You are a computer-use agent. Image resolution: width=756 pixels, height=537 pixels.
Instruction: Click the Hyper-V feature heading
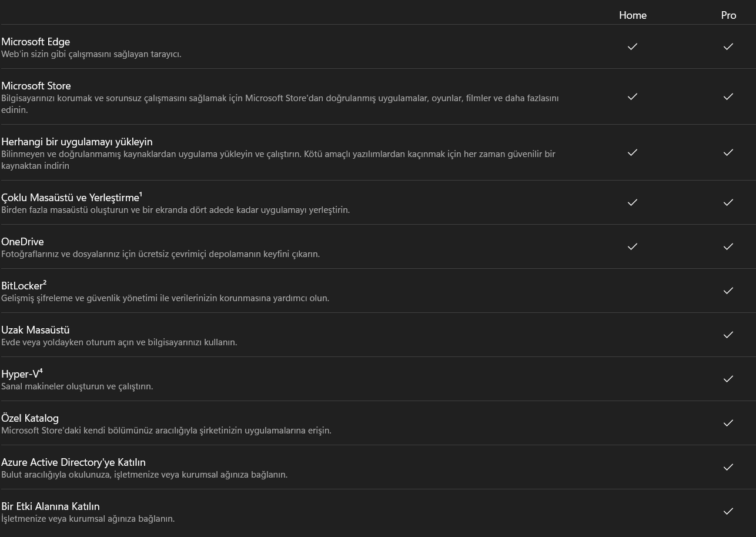coord(21,374)
